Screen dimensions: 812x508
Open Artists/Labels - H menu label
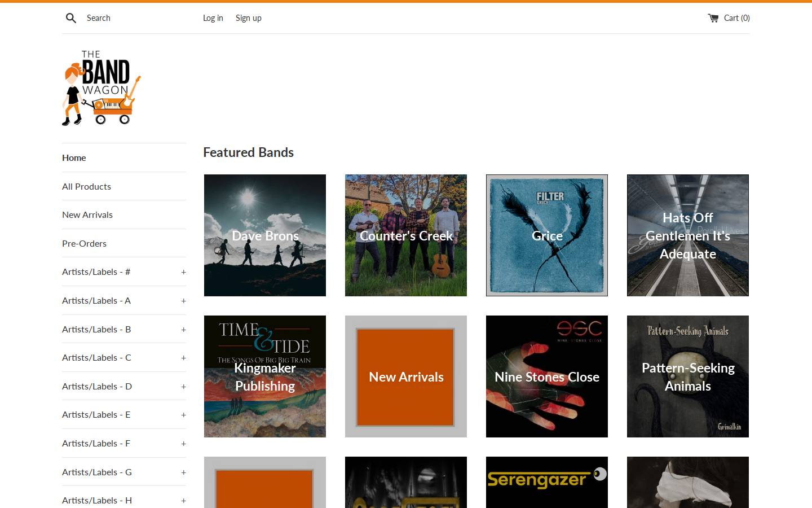[x=97, y=500]
